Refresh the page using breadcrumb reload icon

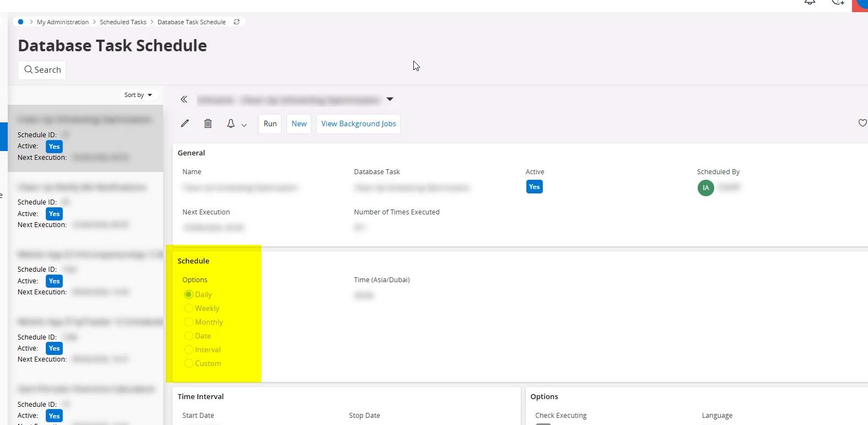click(x=236, y=22)
